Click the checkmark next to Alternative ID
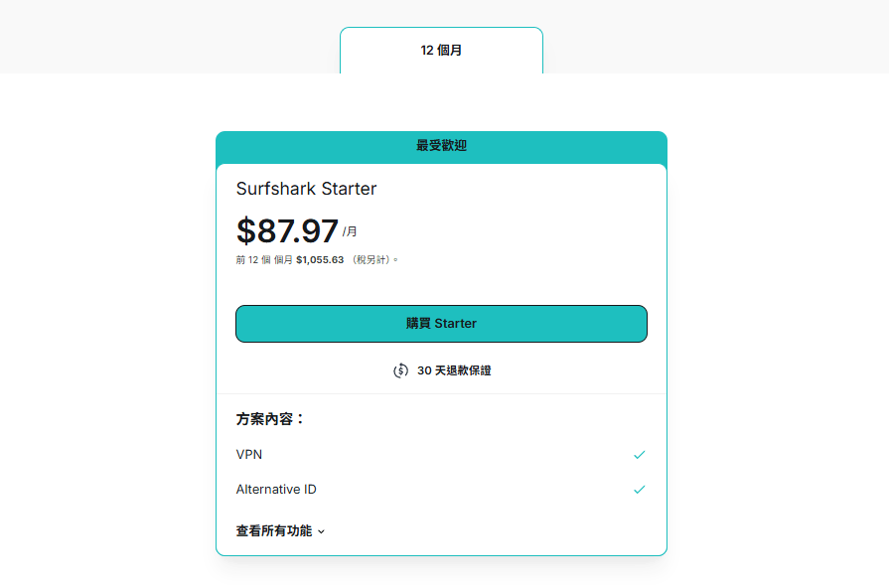 click(x=639, y=490)
